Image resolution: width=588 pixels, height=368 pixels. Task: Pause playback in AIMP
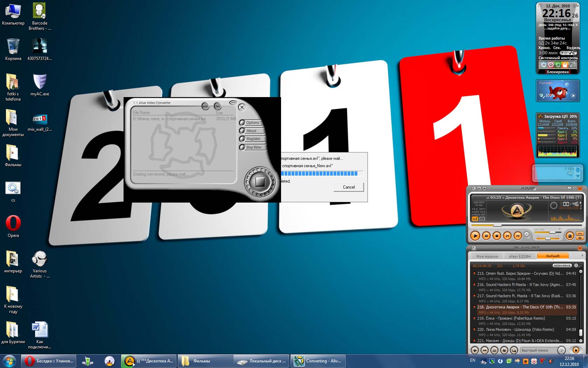tap(486, 236)
